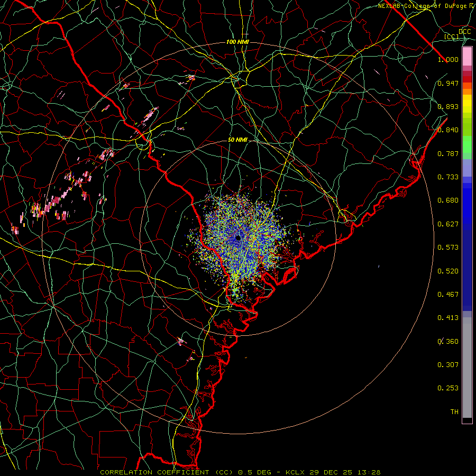Click the 0.573 legend value
The height and width of the screenshot is (476, 476).
tap(448, 248)
